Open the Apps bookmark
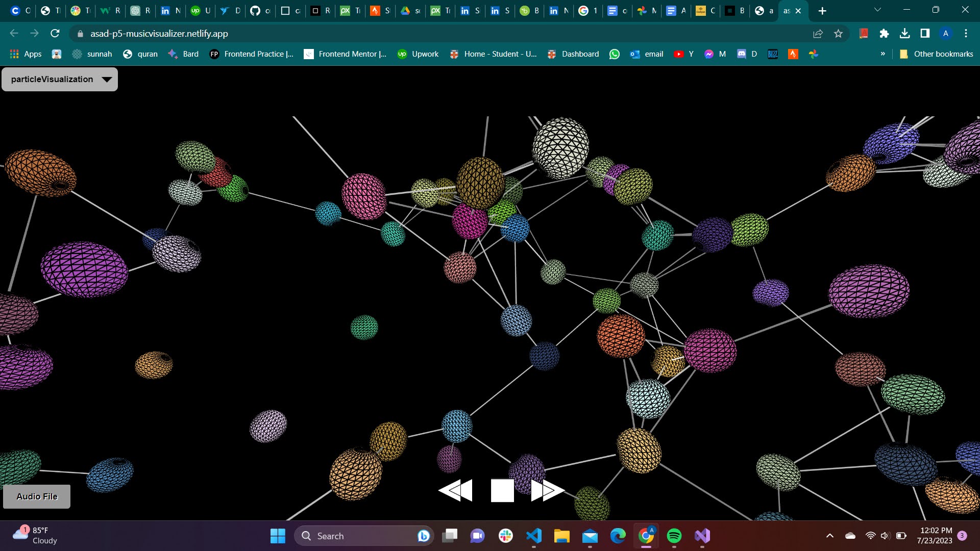The image size is (980, 551). pos(26,54)
